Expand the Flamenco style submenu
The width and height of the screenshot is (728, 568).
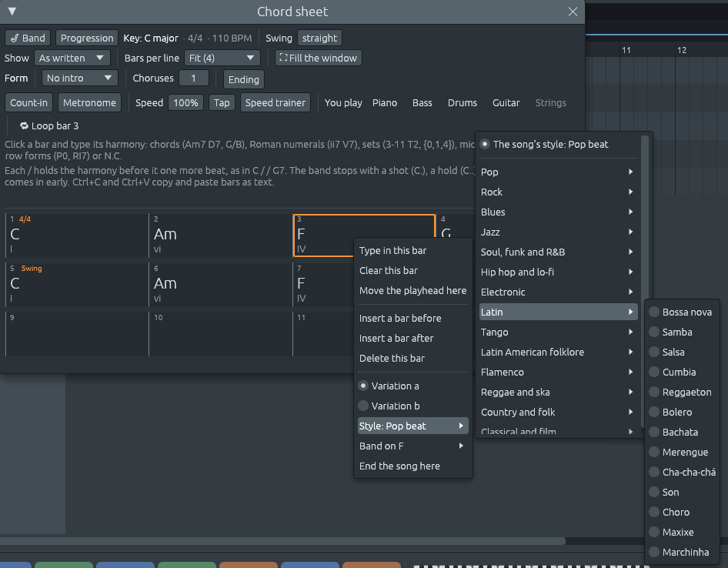point(558,372)
